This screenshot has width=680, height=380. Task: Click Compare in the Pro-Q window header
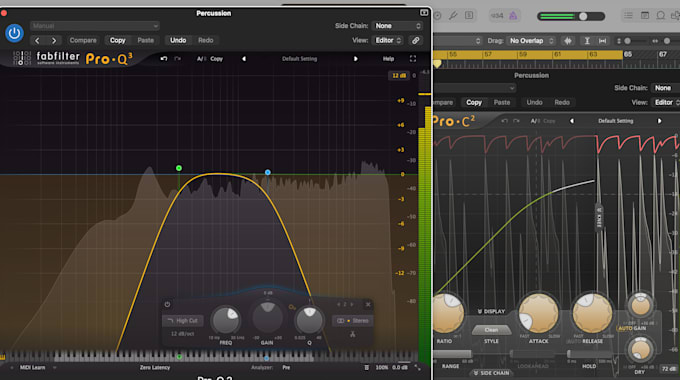click(83, 40)
